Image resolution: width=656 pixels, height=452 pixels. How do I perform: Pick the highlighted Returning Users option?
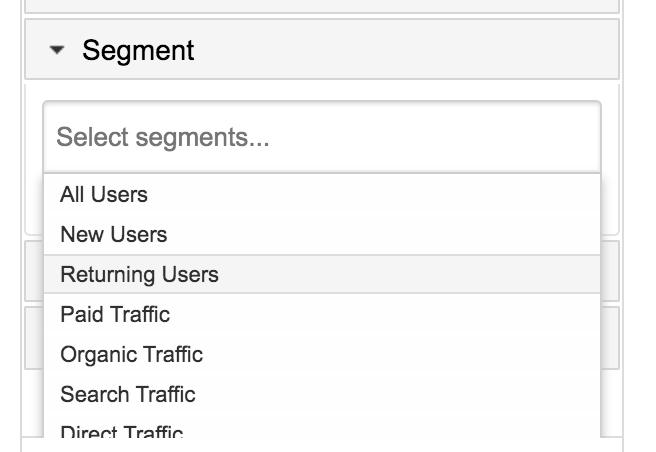point(139,275)
